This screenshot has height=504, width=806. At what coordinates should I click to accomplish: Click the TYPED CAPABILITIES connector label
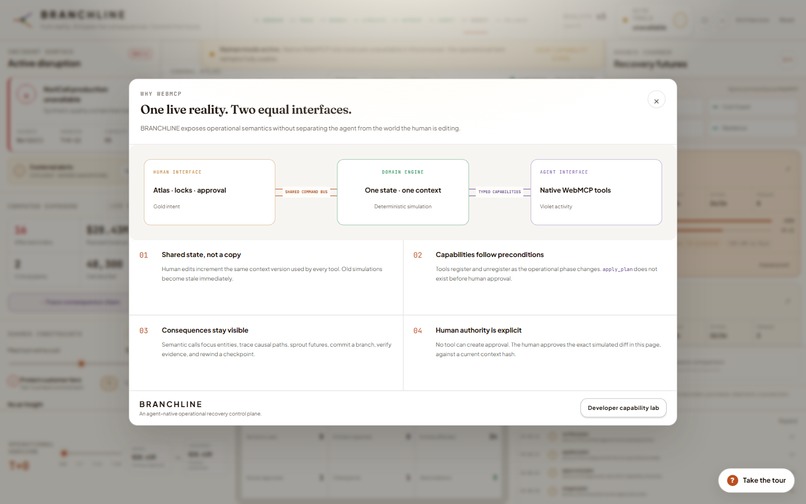click(x=499, y=192)
